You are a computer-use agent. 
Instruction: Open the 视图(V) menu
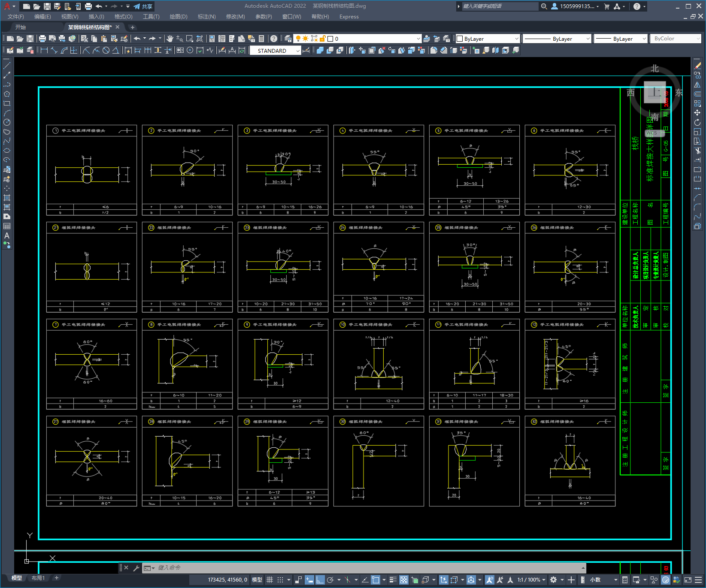[x=70, y=17]
